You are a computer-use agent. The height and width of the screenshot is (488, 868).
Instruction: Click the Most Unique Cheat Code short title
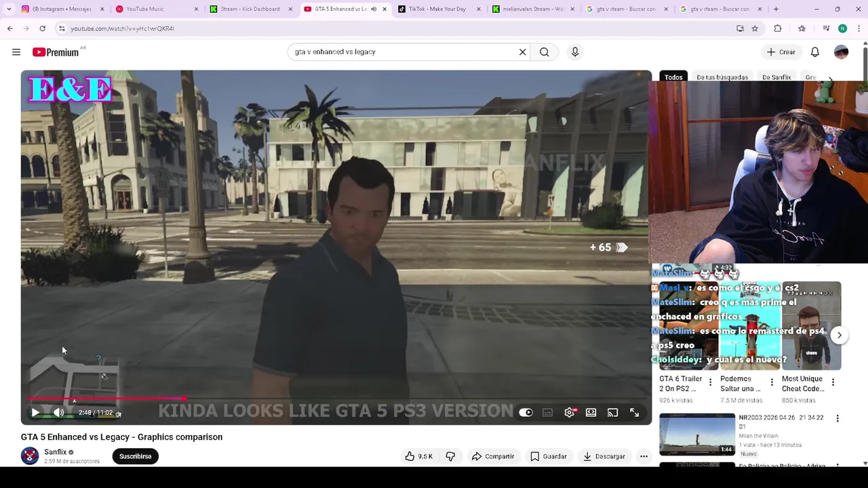click(x=803, y=384)
